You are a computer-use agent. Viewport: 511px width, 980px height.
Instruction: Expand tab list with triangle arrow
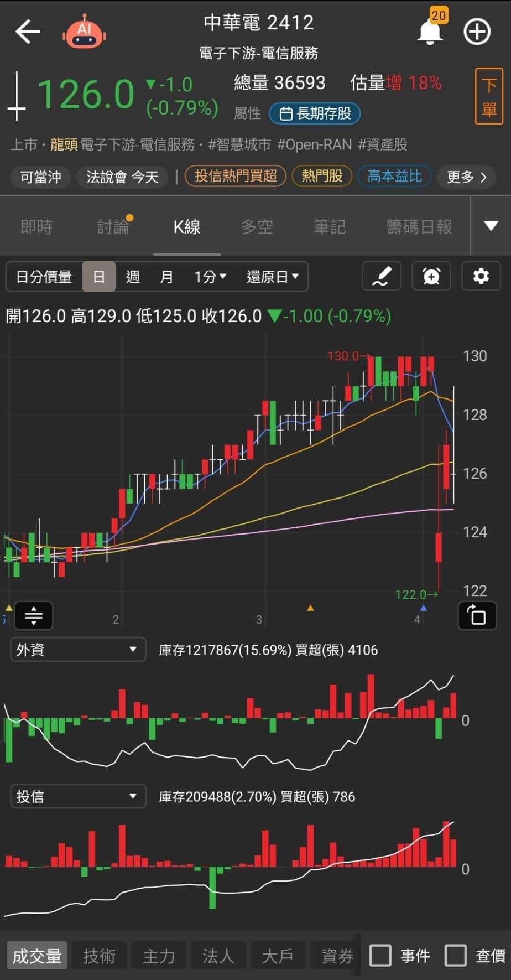[491, 226]
